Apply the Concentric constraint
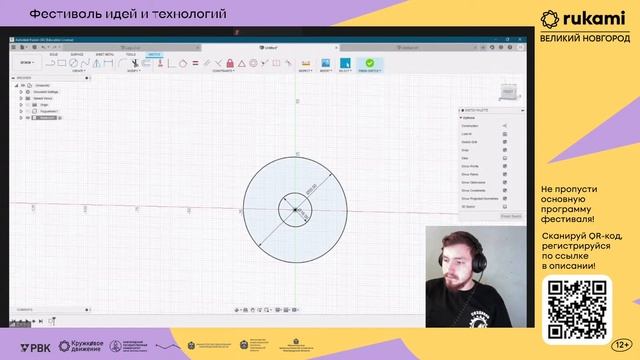The height and width of the screenshot is (360, 640). click(x=253, y=63)
